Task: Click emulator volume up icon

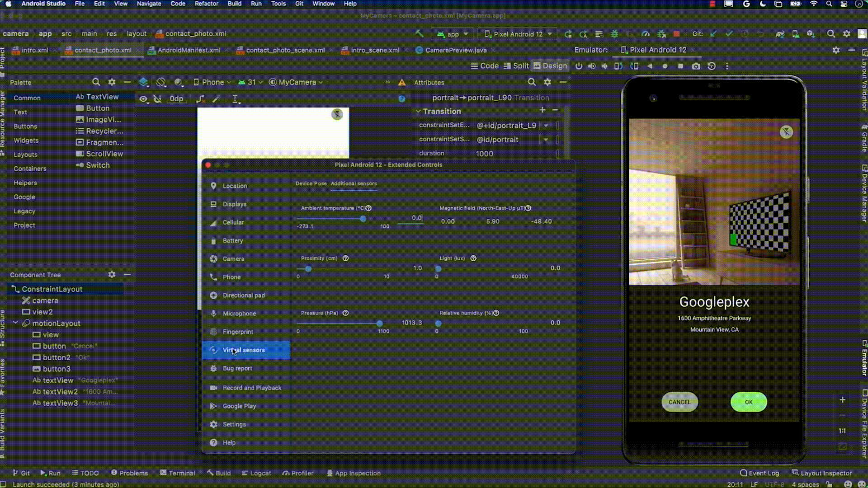Action: point(592,66)
